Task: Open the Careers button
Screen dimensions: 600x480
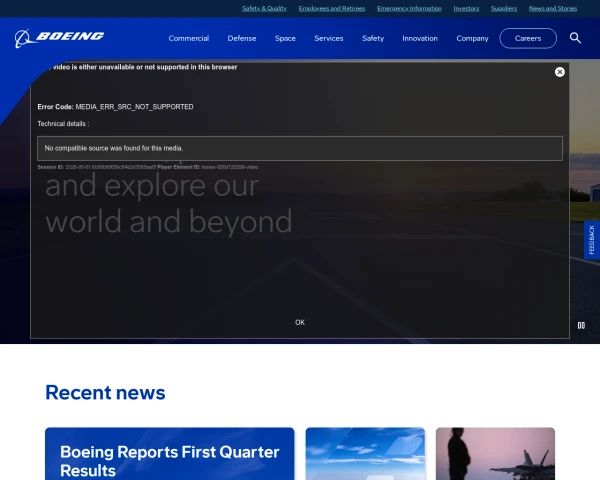Action: click(528, 38)
